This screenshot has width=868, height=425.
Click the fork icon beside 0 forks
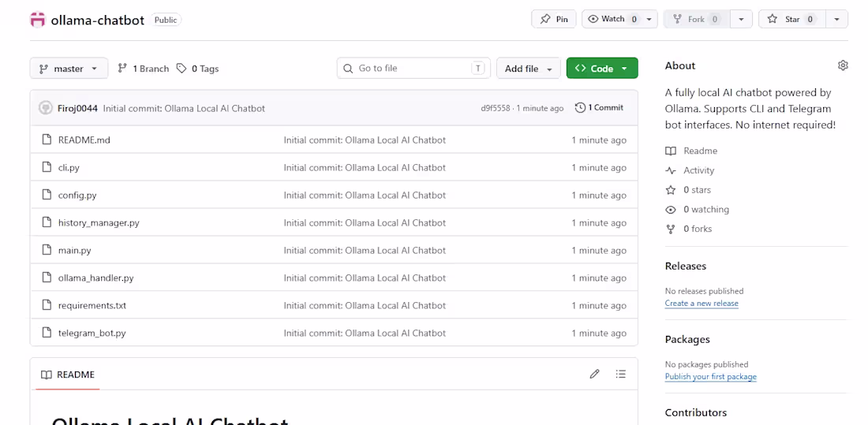point(671,229)
